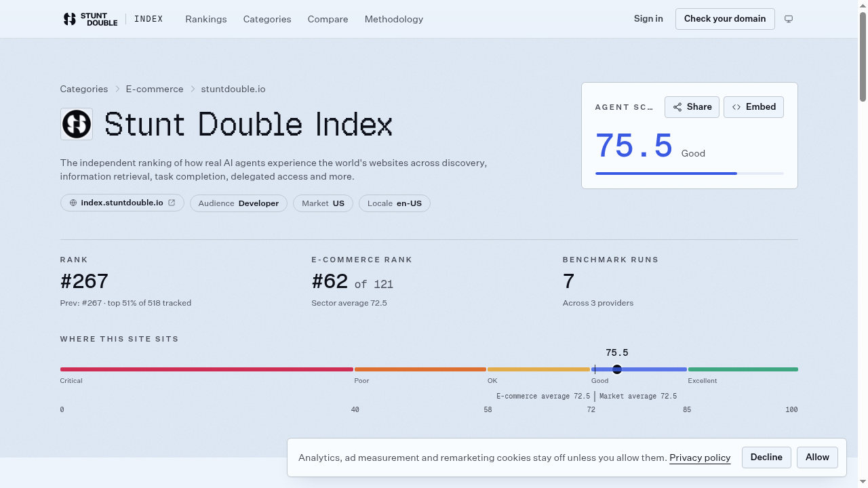Image resolution: width=868 pixels, height=488 pixels.
Task: Click the "Market average 72.5" label
Action: (638, 396)
